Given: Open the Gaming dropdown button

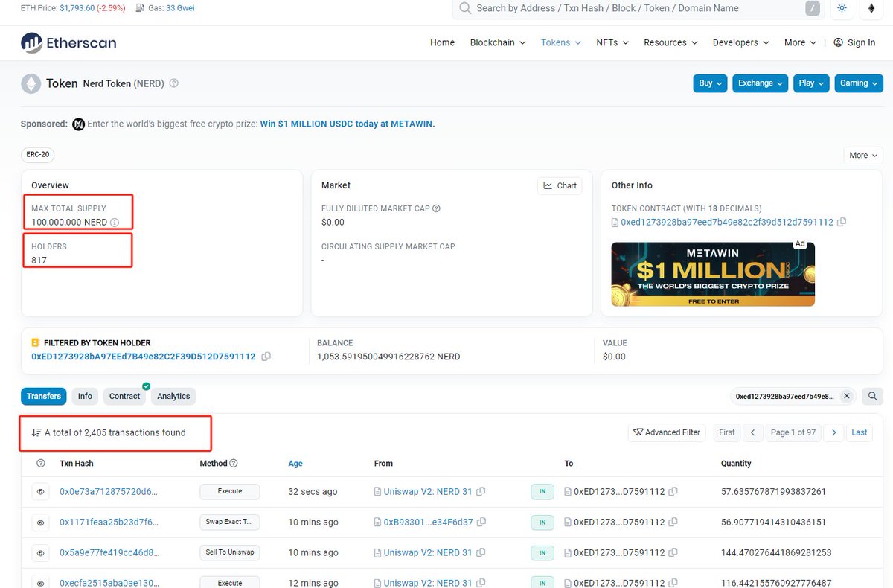Looking at the screenshot, I should tap(859, 83).
